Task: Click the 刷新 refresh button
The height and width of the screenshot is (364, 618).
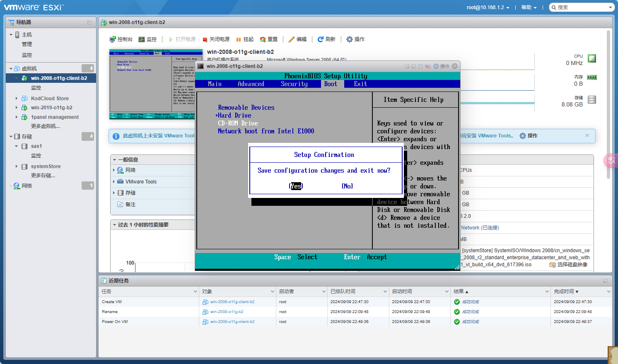Action: pyautogui.click(x=326, y=39)
